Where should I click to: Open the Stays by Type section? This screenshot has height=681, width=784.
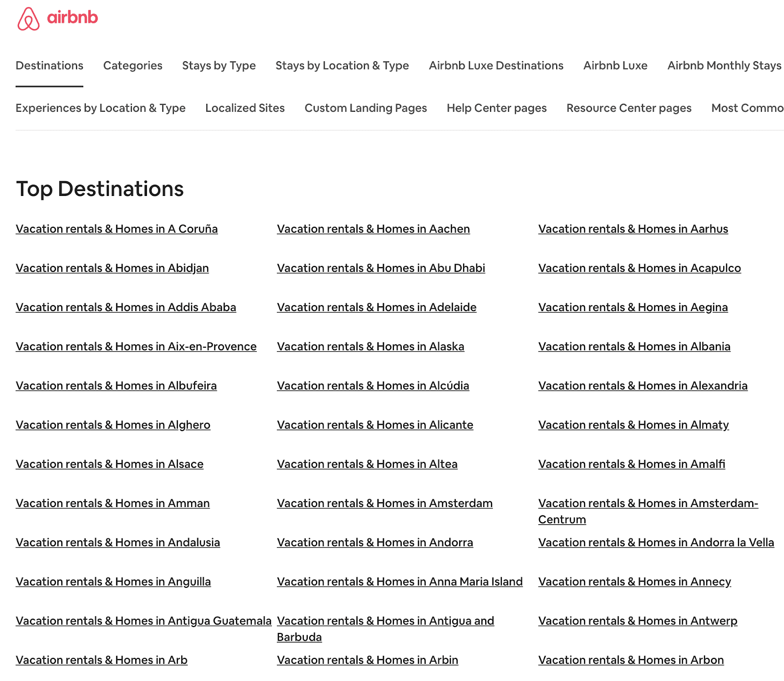coord(218,65)
